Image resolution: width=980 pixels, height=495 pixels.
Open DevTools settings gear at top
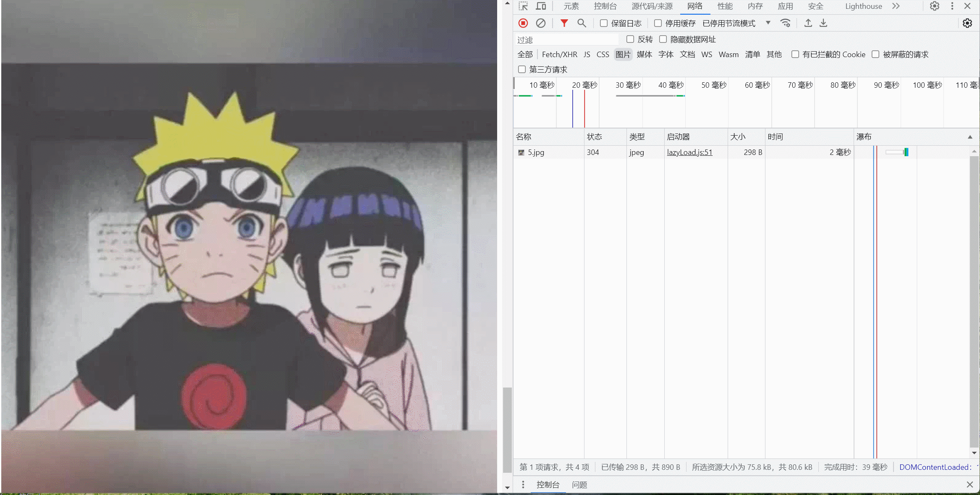(934, 6)
